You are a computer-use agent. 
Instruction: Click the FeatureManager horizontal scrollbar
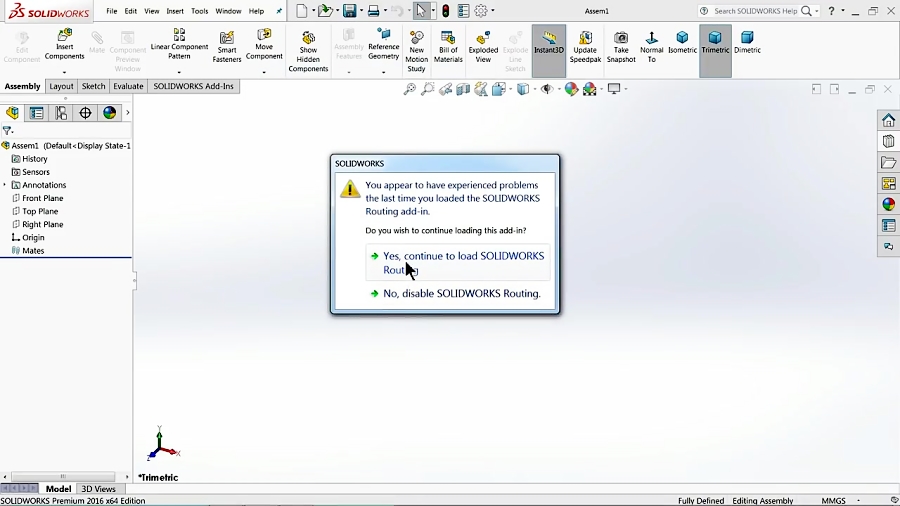pyautogui.click(x=63, y=476)
